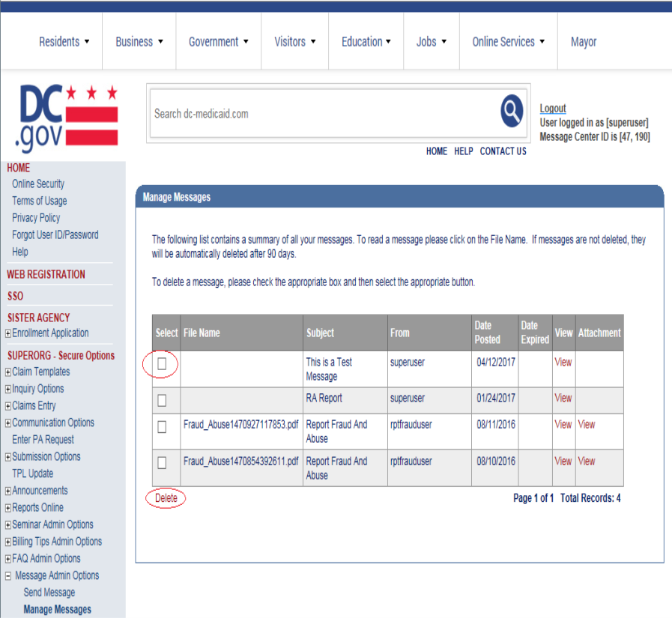Screen dimensions: 672x618
Task: Log out using the Logout link
Action: pos(553,109)
